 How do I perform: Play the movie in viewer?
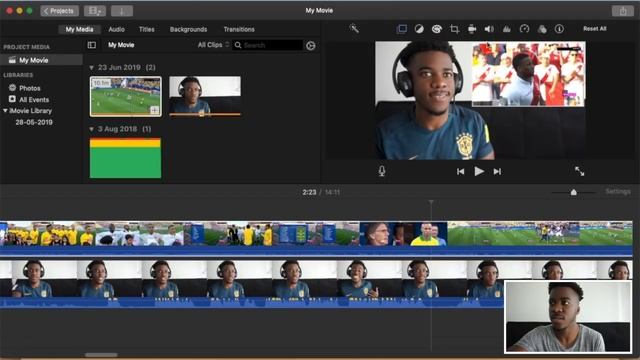click(479, 171)
